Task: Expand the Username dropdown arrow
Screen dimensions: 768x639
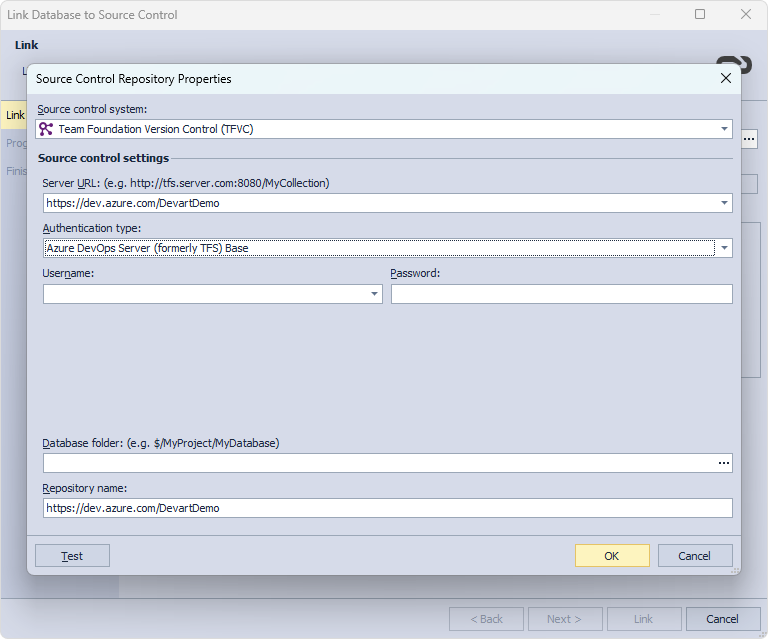Action: 374,294
